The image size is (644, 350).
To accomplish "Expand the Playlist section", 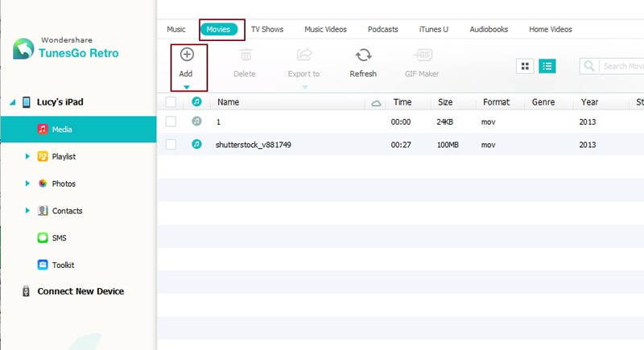I will (x=27, y=156).
